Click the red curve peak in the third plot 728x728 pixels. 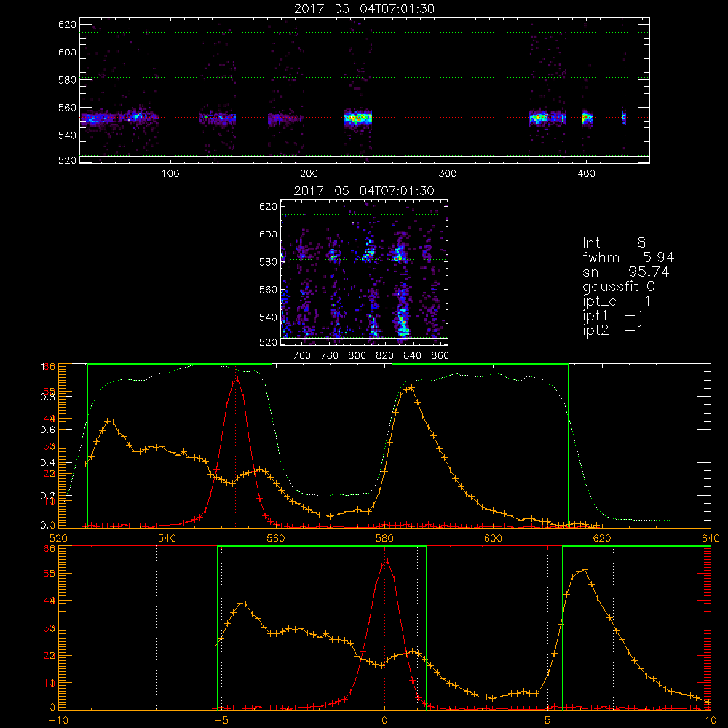[237, 379]
